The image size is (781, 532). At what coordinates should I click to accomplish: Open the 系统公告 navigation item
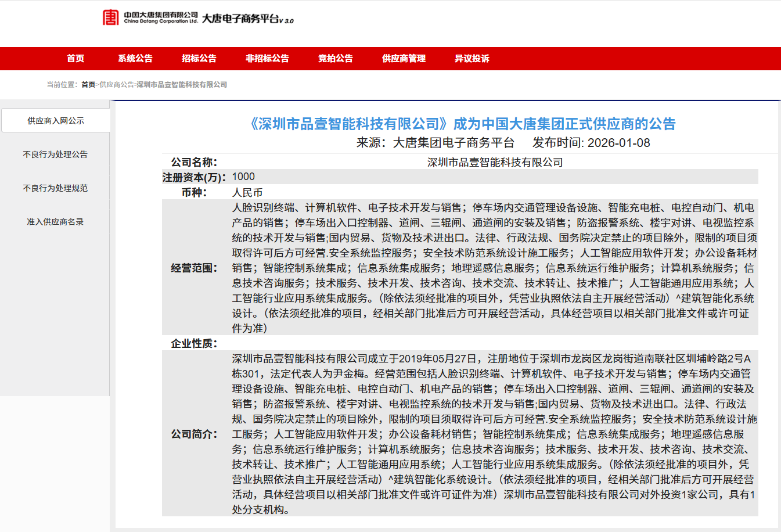135,59
